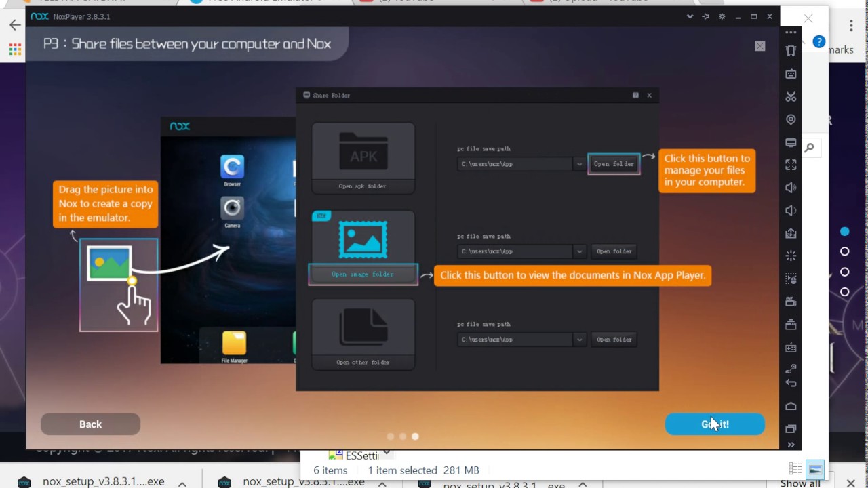
Task: Lower the emulator volume via sidebar icon
Action: [791, 211]
